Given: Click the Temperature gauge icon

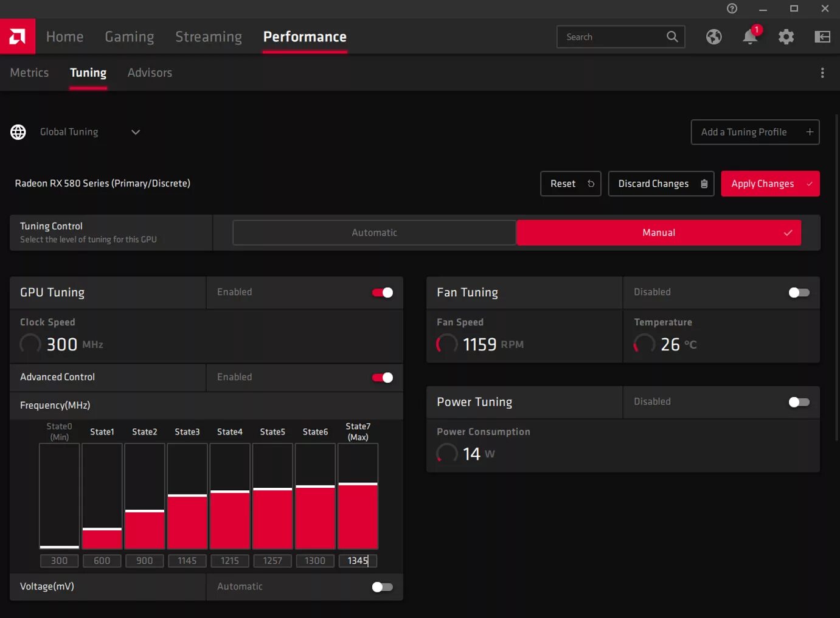Looking at the screenshot, I should (x=644, y=344).
